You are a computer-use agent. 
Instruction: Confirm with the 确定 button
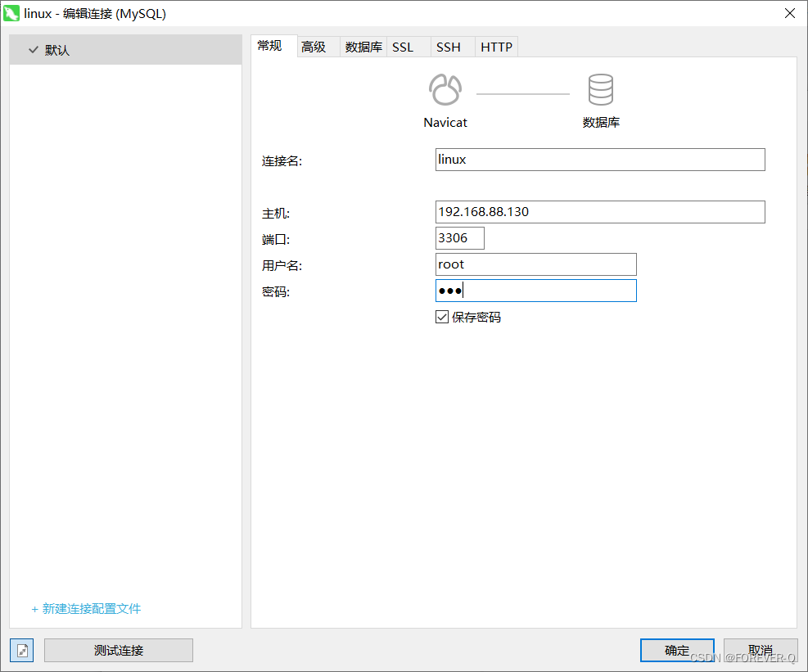click(677, 651)
